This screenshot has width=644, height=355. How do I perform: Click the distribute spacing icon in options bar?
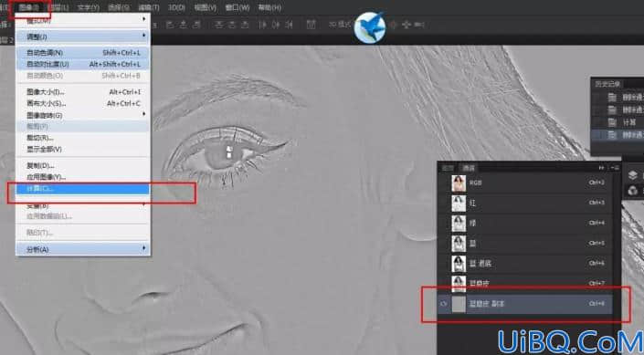click(x=311, y=25)
